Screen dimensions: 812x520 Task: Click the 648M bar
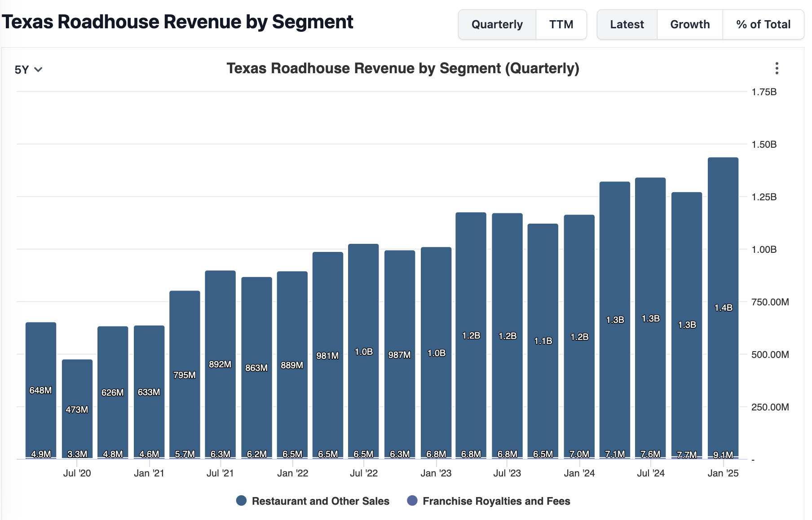(41, 390)
